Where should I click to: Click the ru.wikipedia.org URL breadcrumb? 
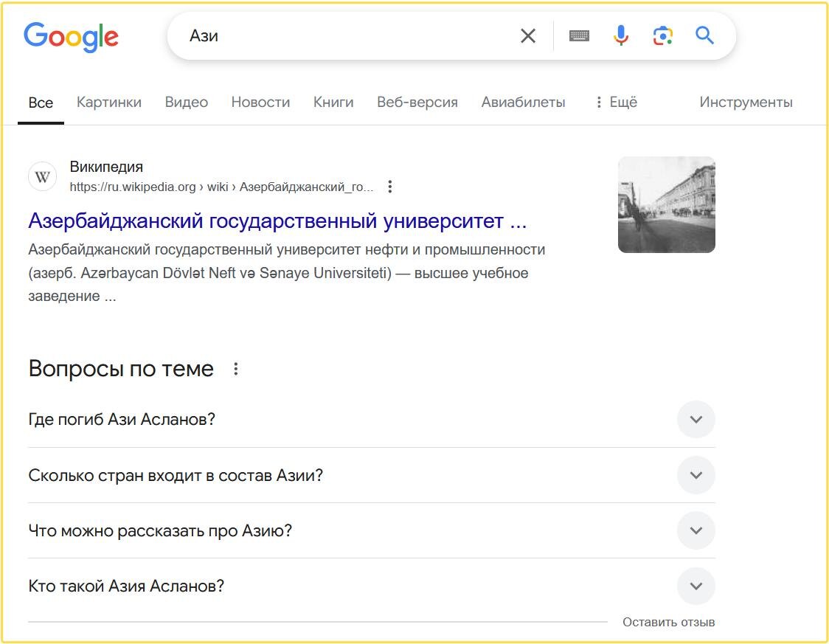coord(221,187)
